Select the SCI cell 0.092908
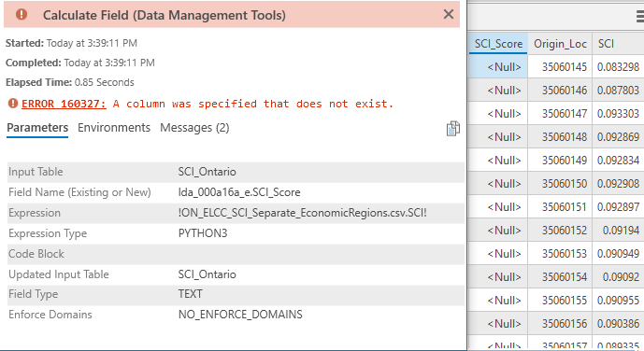The width and height of the screenshot is (644, 351). (618, 184)
